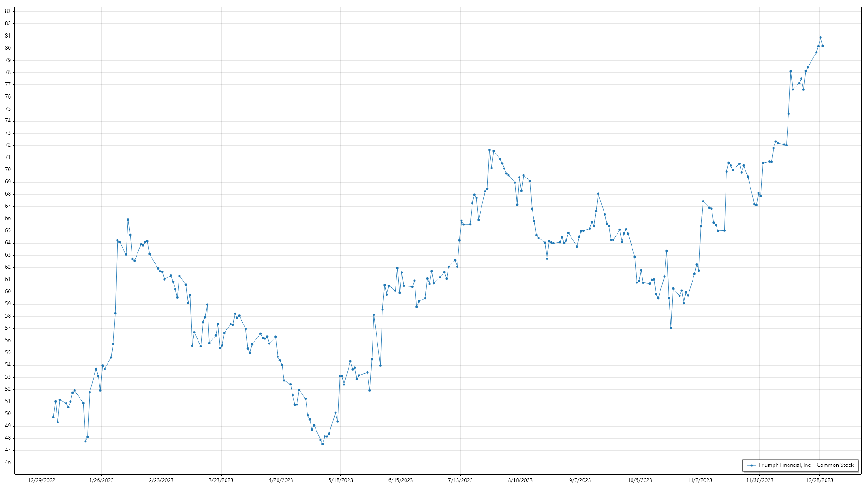
Task: Click the January dip point near 47.8
Action: click(x=85, y=441)
